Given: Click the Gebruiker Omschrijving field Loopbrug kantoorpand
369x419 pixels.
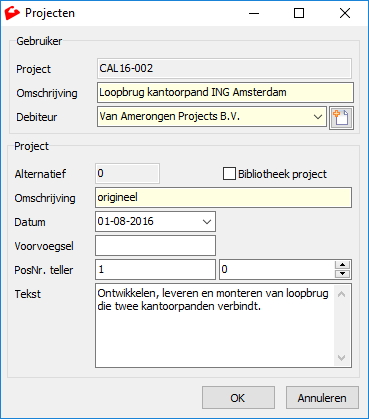Looking at the screenshot, I should click(x=225, y=92).
